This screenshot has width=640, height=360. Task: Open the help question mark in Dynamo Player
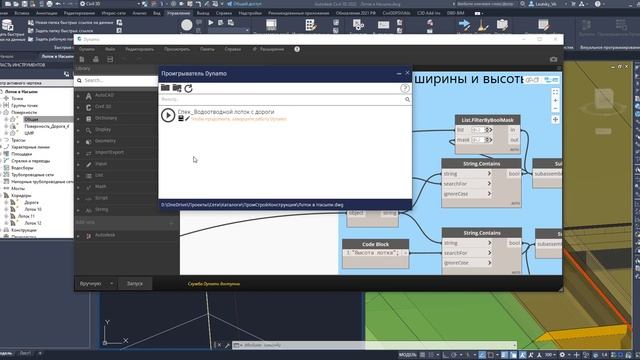(404, 88)
